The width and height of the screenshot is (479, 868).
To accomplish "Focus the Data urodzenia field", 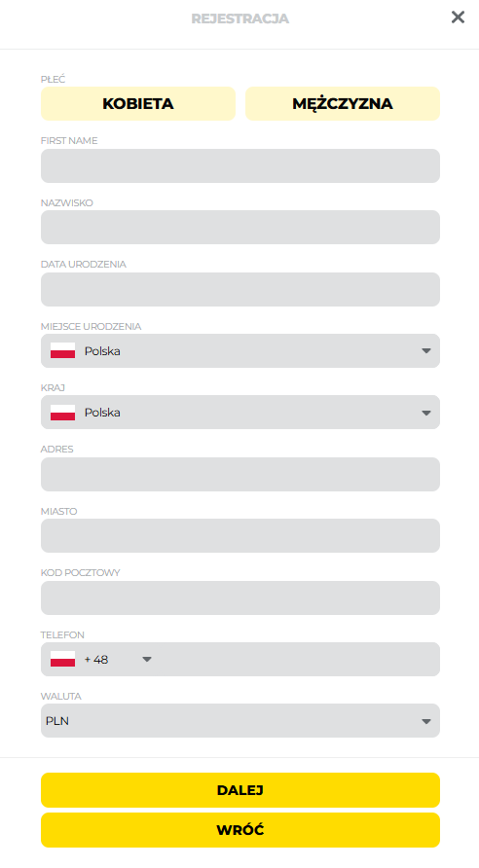I will pos(240,289).
